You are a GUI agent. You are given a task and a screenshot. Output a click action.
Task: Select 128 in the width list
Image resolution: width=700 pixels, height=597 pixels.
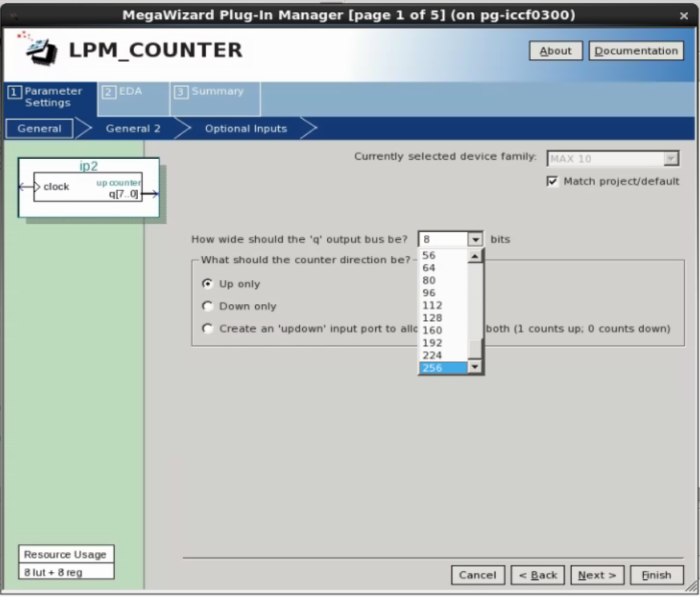pos(443,319)
